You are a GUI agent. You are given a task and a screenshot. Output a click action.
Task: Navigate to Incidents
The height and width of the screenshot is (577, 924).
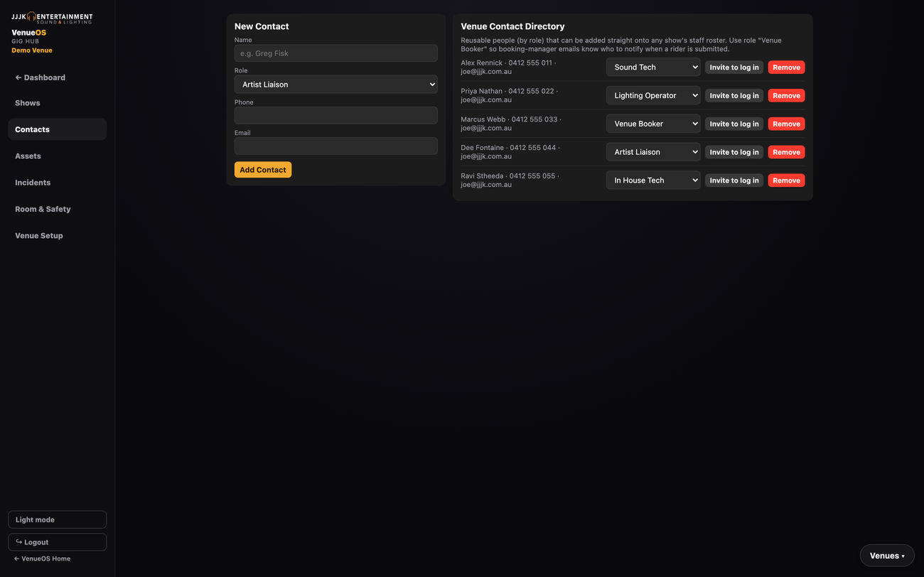[58, 183]
